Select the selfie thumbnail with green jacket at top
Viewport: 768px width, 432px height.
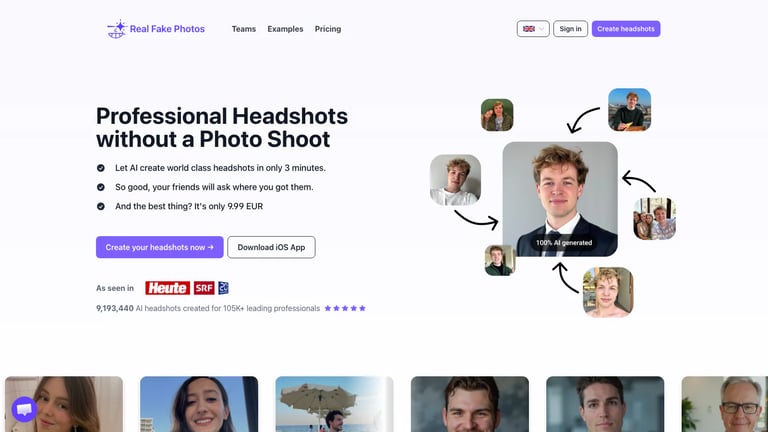pyautogui.click(x=497, y=115)
